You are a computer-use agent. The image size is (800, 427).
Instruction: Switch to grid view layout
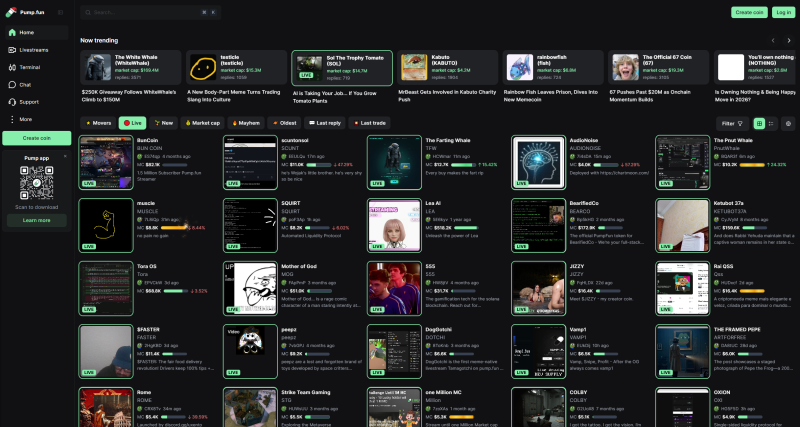pyautogui.click(x=759, y=122)
